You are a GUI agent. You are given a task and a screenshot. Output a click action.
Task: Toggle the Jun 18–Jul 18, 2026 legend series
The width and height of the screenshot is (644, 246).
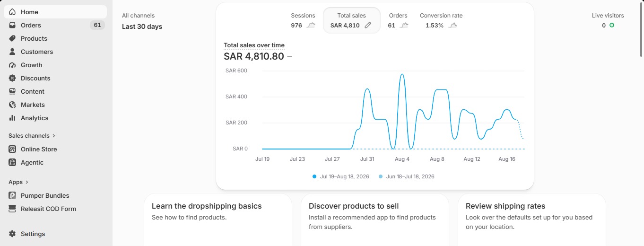point(407,176)
